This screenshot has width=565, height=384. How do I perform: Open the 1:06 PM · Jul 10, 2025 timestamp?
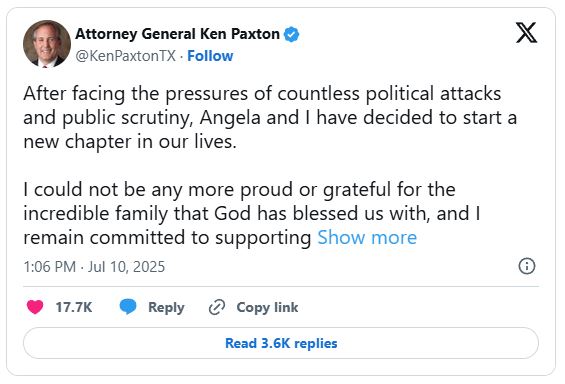coord(94,267)
